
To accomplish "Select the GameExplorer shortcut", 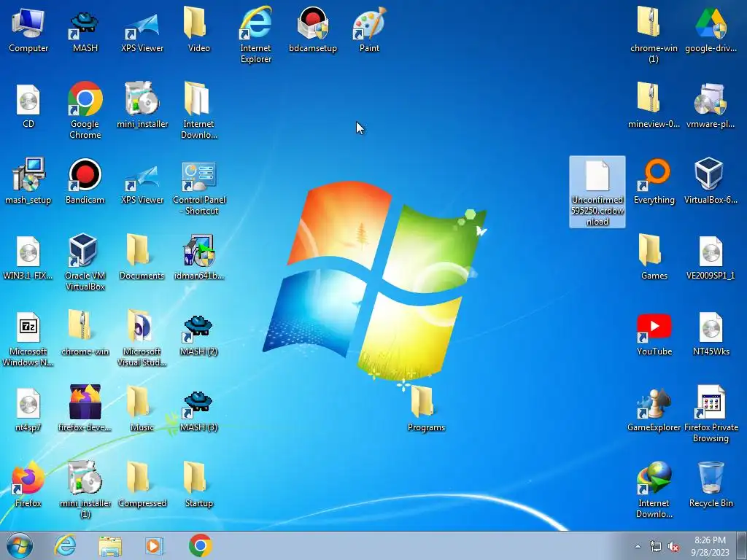I will 654,408.
